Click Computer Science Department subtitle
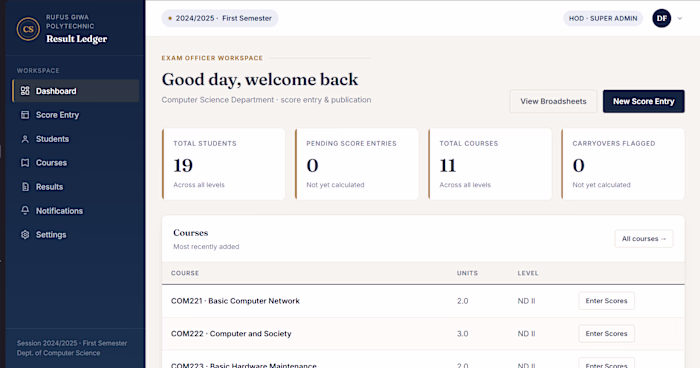Screen dimensions: 700x368 [266, 100]
